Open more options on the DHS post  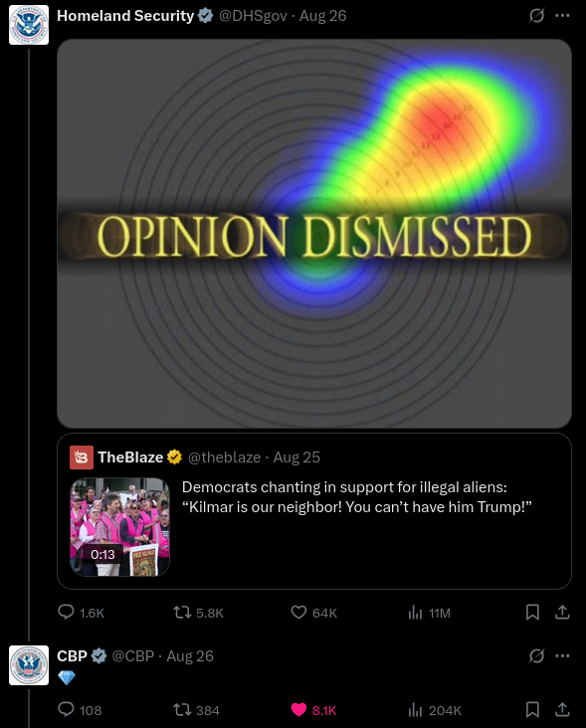click(562, 16)
